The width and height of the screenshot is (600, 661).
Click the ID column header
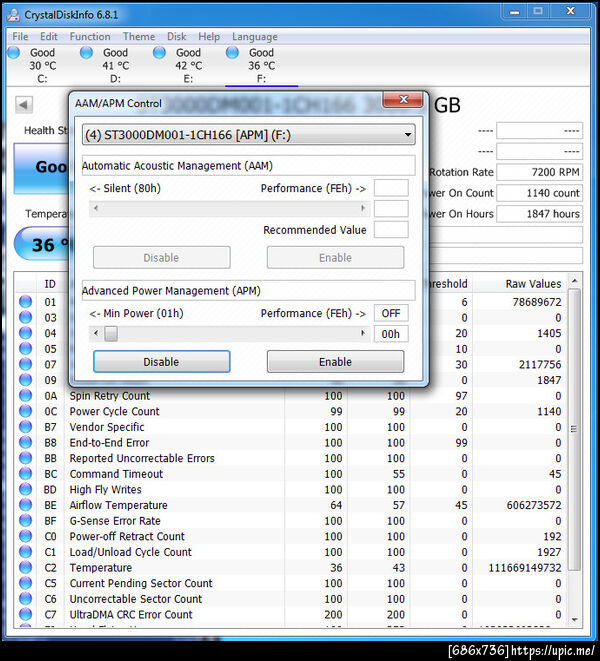click(x=50, y=284)
